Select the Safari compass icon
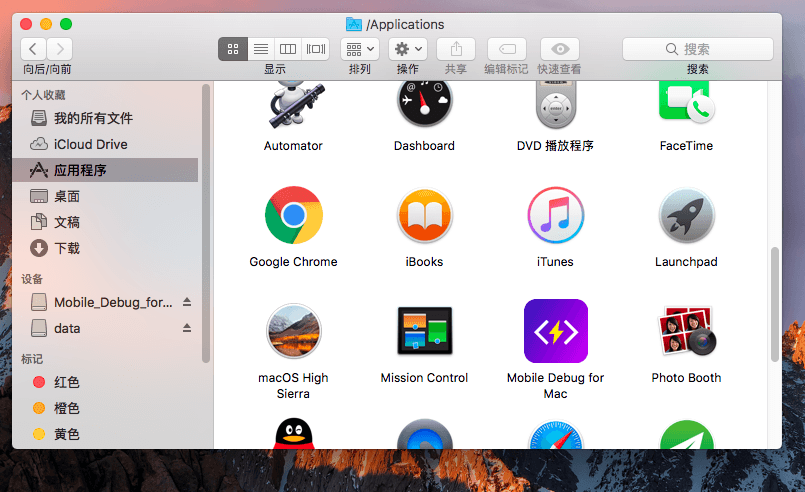Viewport: 805px width, 492px height. (555, 434)
